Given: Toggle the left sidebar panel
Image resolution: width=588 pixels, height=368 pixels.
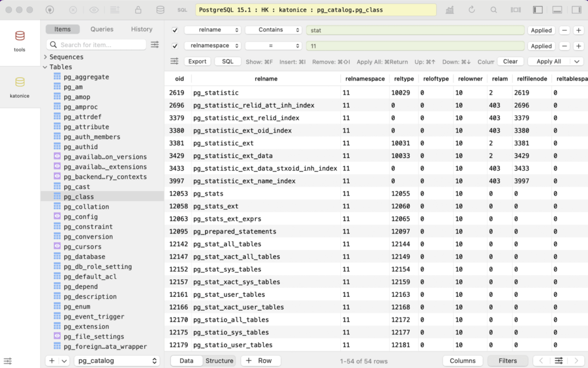Looking at the screenshot, I should tap(538, 9).
